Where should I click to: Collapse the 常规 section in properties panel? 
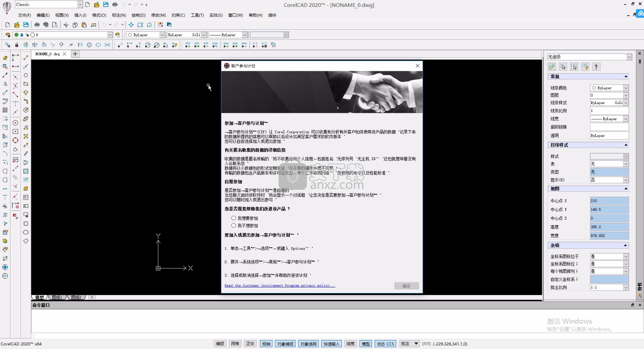626,77
